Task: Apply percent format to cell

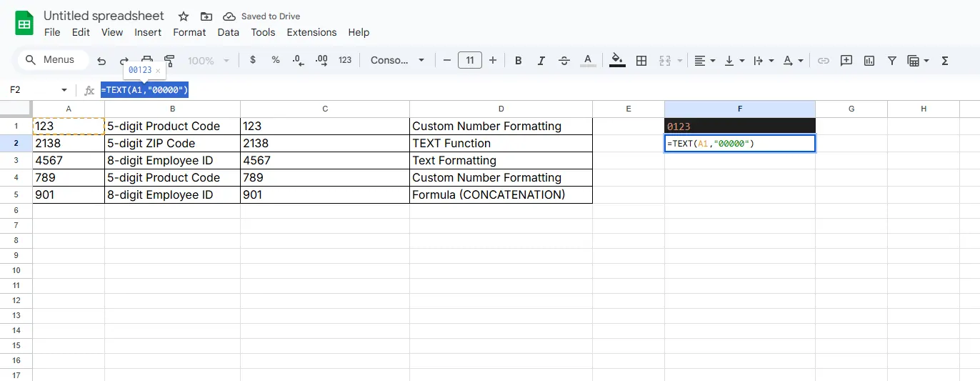Action: tap(276, 60)
